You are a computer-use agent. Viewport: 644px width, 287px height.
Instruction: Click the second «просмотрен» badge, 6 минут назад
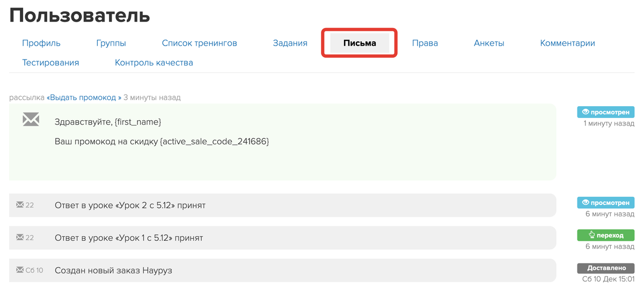pyautogui.click(x=606, y=203)
